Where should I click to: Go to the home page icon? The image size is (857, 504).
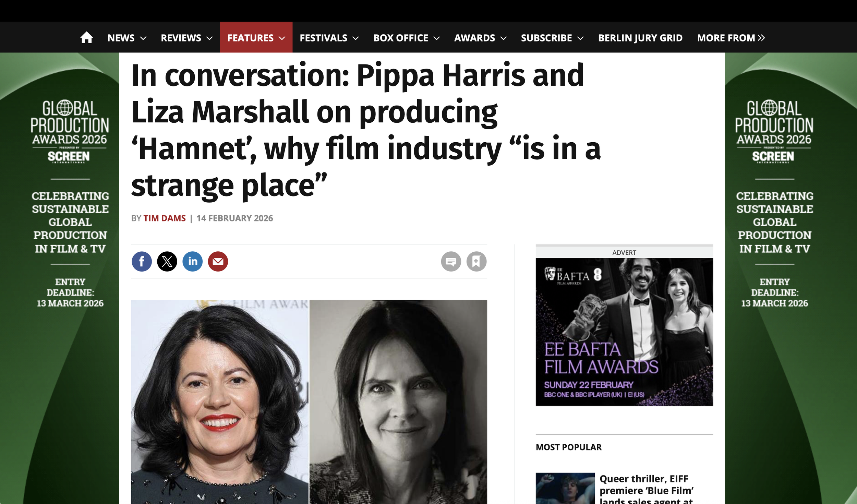coord(86,37)
